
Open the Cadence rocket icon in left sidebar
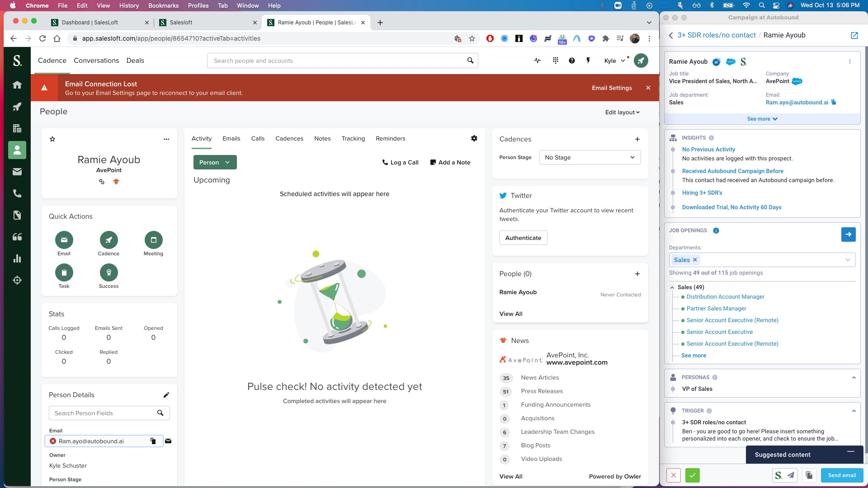[17, 107]
